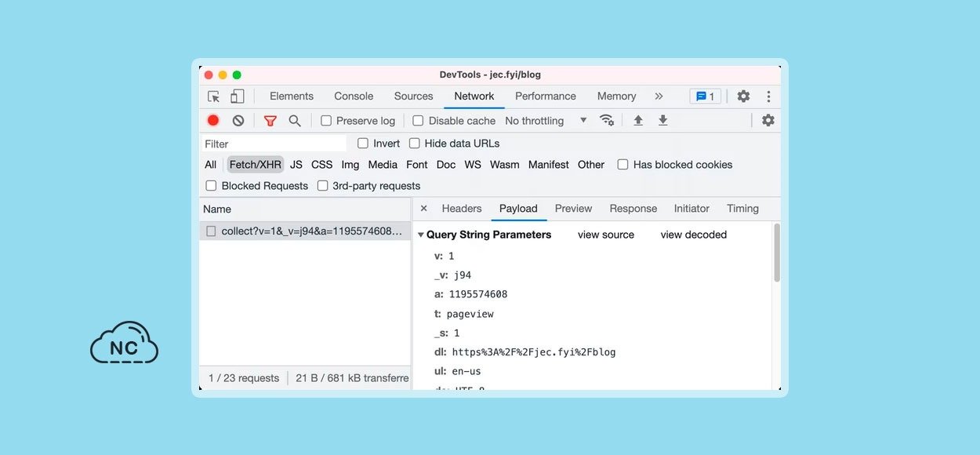The height and width of the screenshot is (455, 980).
Task: Activate the inspect element picker icon
Action: (x=213, y=96)
